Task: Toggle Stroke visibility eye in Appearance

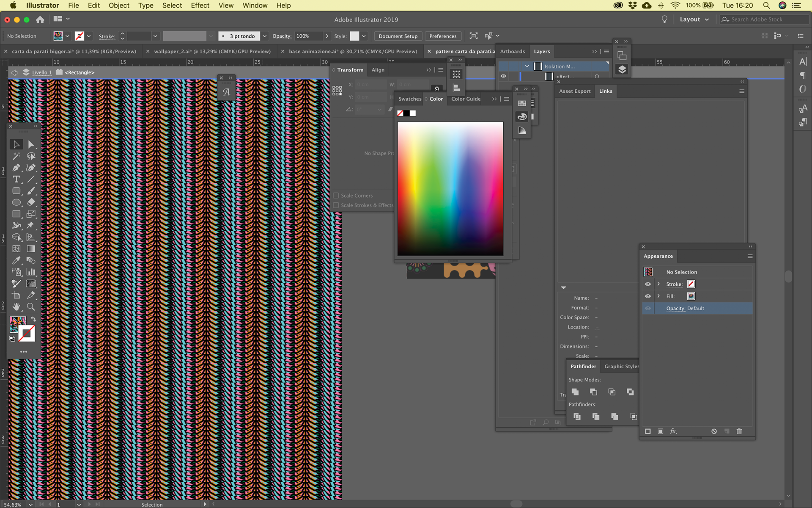Action: click(648, 284)
